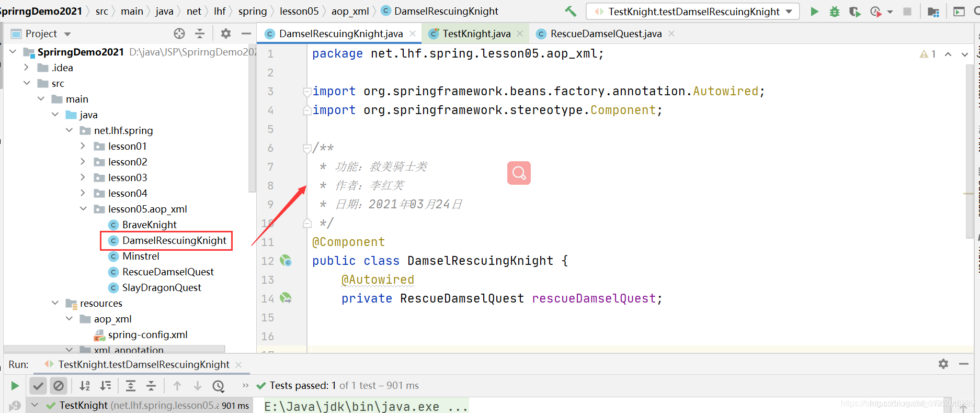Click the Build project hammer icon

[x=571, y=11]
